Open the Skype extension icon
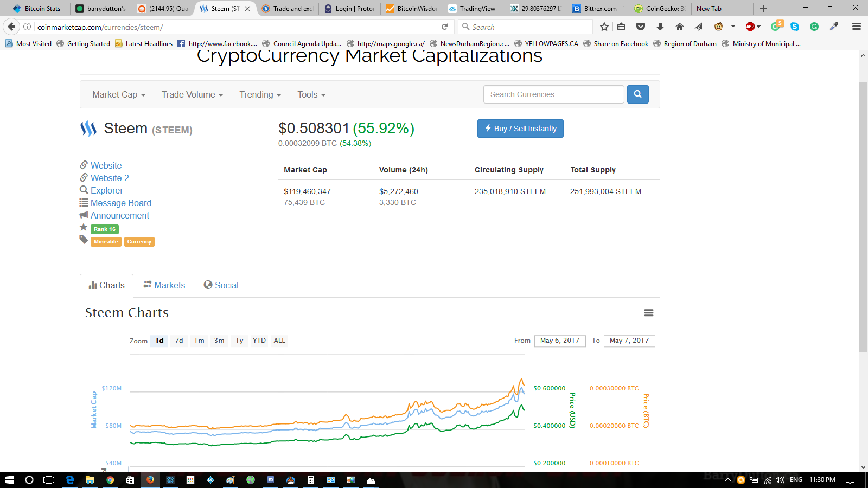 click(795, 27)
